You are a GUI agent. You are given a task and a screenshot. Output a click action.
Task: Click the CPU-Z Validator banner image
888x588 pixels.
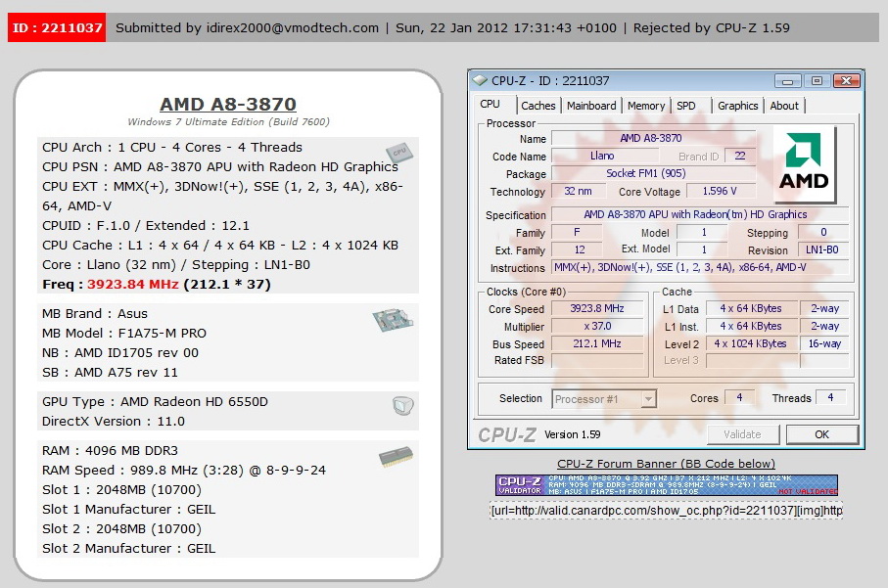666,485
